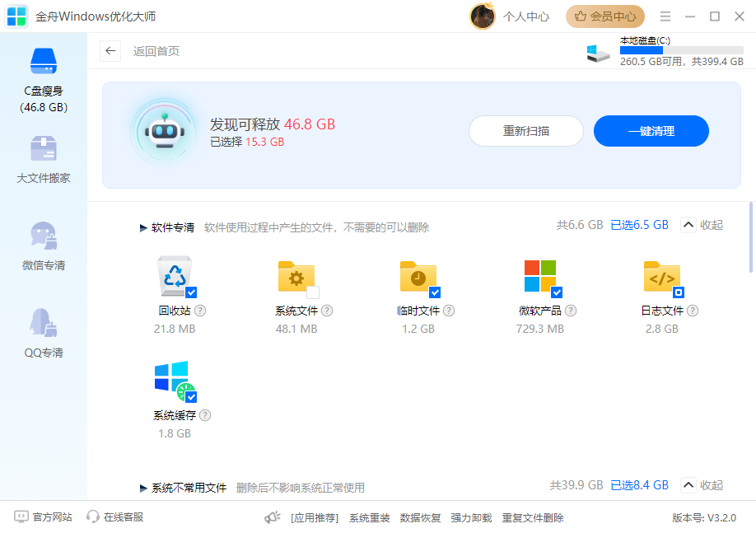Click the 本地磁盘C: usage bar
756x533 pixels.
click(x=681, y=50)
